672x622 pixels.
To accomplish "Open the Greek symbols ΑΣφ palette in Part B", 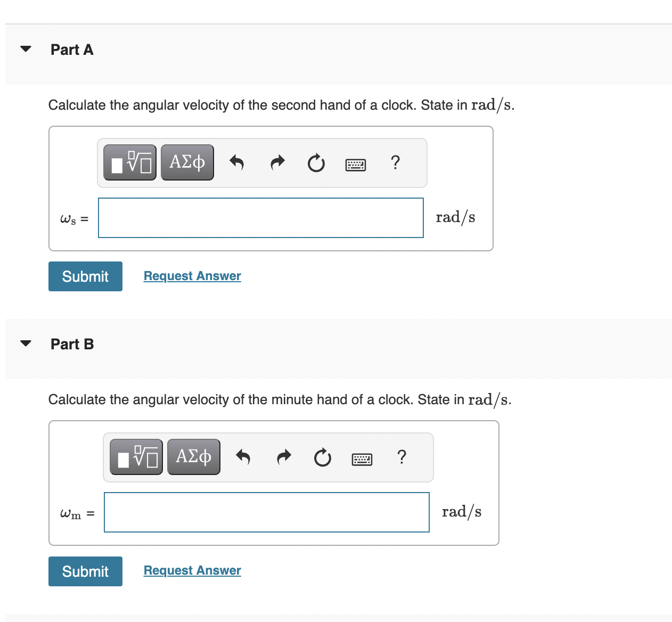I will (x=193, y=456).
